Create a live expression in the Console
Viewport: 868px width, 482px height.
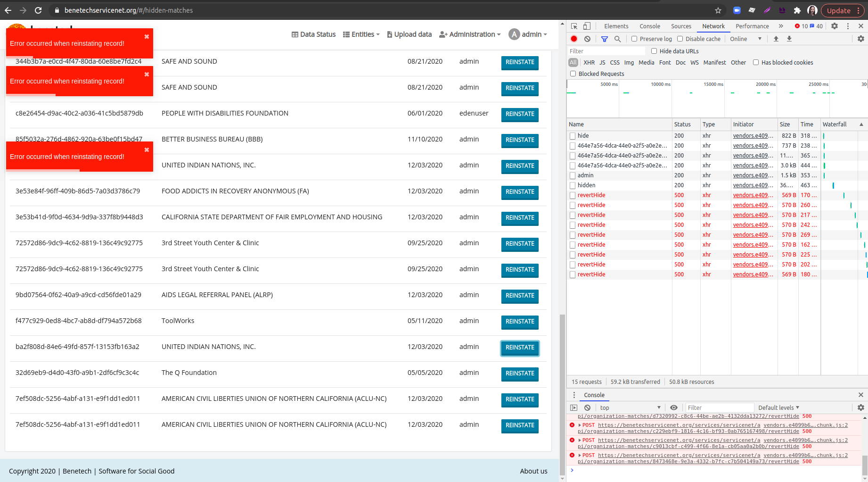pos(674,407)
